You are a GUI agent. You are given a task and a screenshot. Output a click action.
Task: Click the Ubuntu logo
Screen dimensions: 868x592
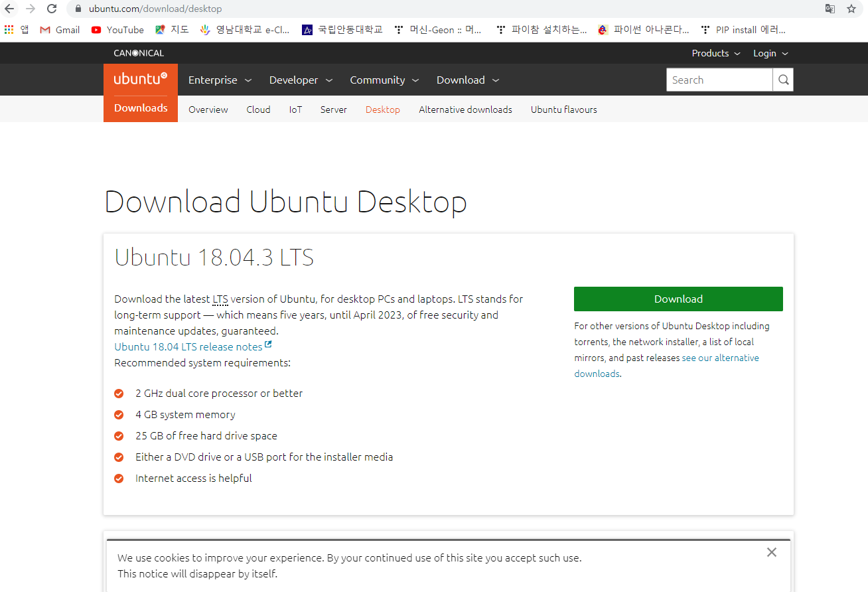click(141, 79)
